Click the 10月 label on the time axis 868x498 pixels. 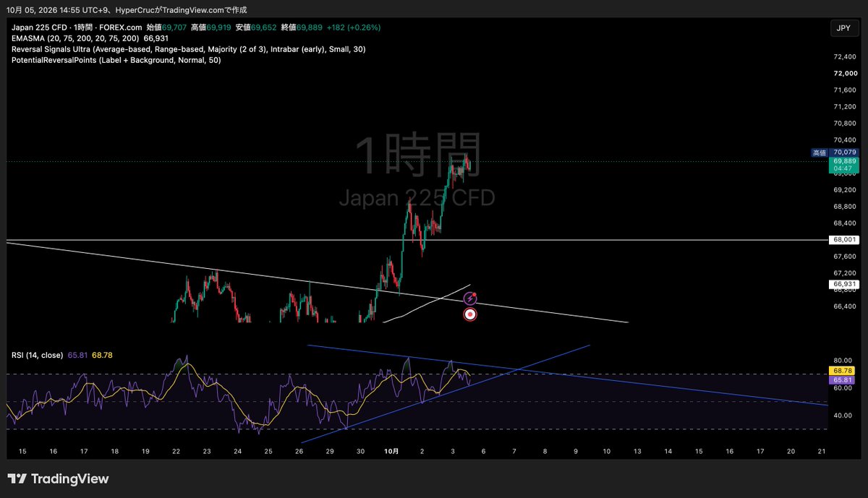point(391,451)
